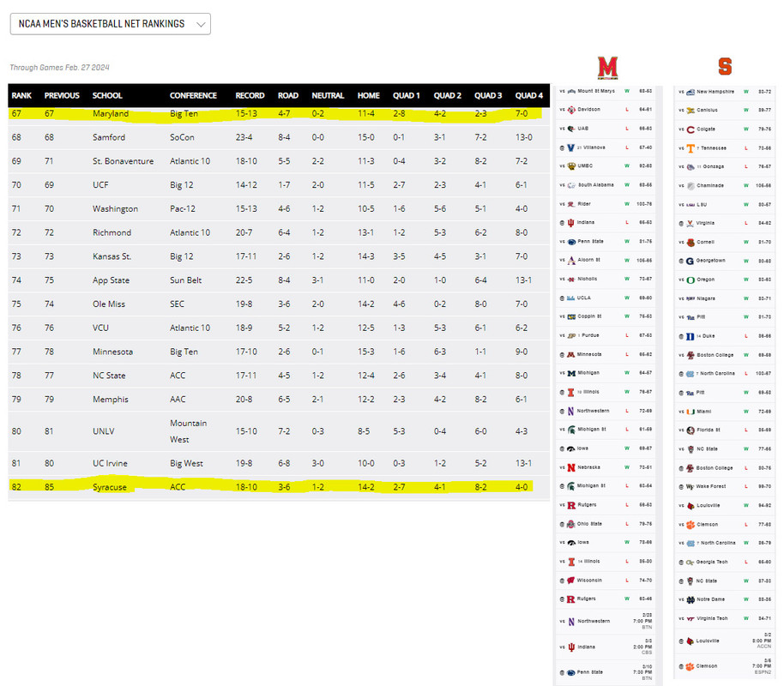The image size is (784, 686).
Task: Click the Oregon O logo
Action: pos(691,280)
